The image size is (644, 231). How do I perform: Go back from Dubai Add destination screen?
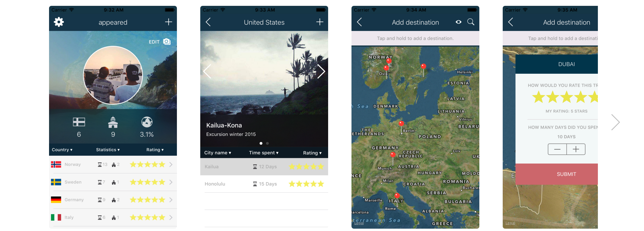[x=511, y=22]
